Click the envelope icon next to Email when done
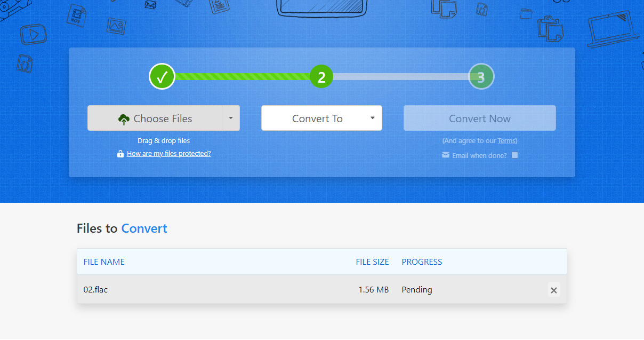This screenshot has width=644, height=340. (446, 155)
